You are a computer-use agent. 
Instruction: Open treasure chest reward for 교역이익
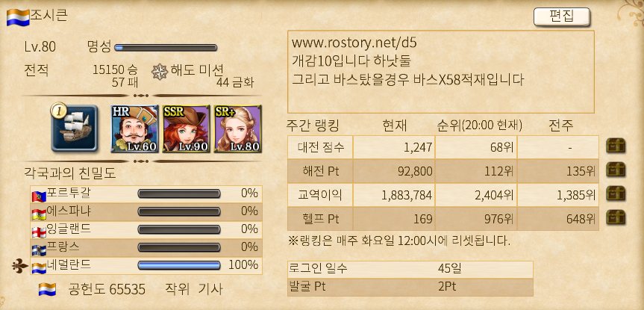coord(616,193)
